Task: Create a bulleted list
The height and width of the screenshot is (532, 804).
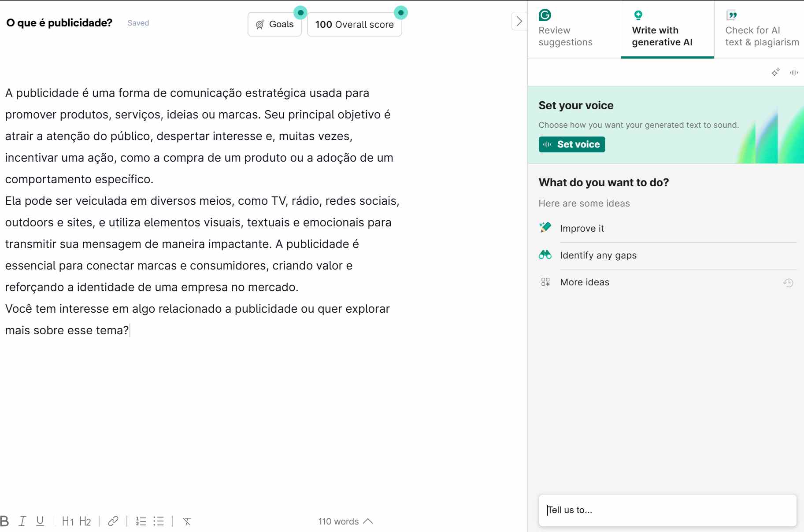Action: coord(159,521)
